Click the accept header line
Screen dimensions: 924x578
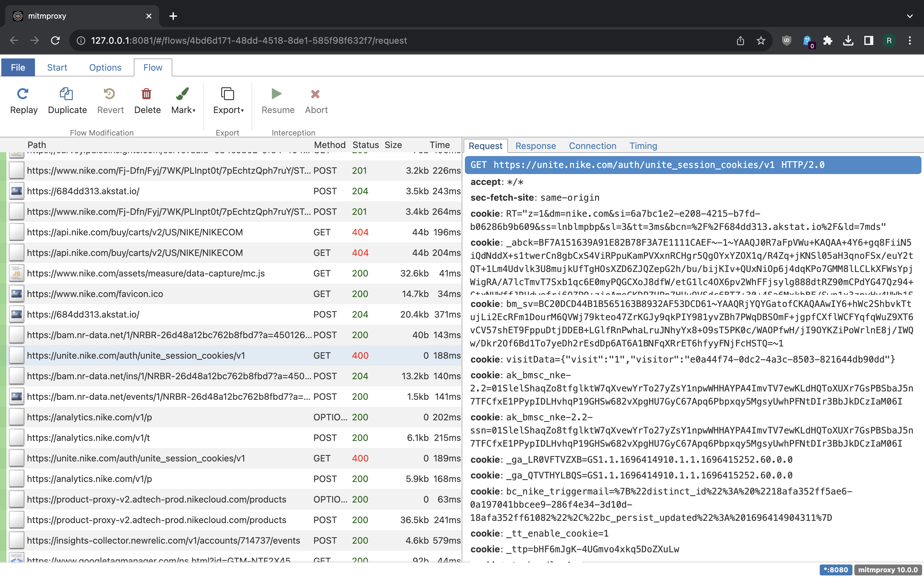[496, 182]
